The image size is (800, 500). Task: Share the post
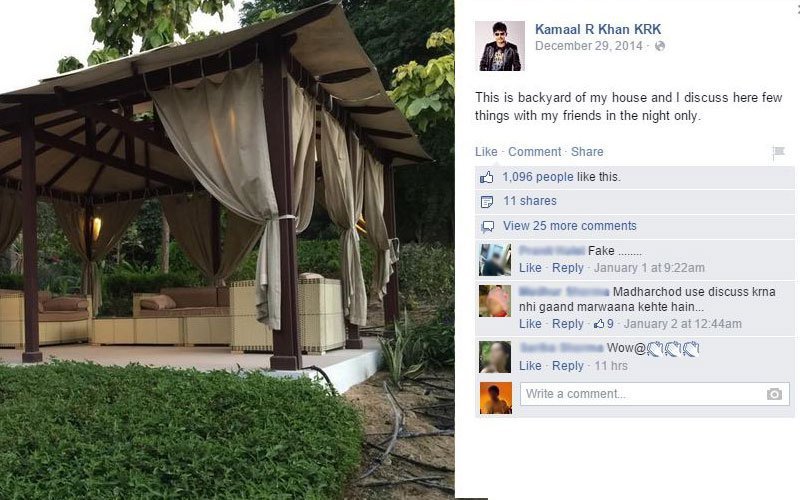pos(587,152)
